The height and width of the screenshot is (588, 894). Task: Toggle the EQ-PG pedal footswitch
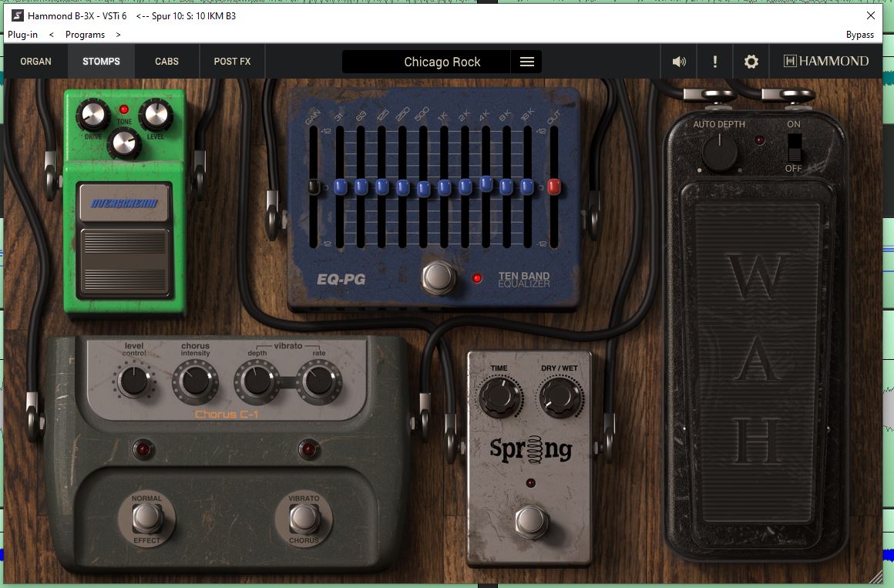[x=439, y=277]
